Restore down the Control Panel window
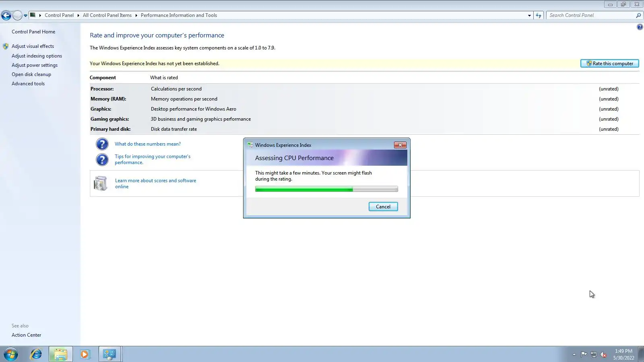The height and width of the screenshot is (362, 644). (x=623, y=4)
